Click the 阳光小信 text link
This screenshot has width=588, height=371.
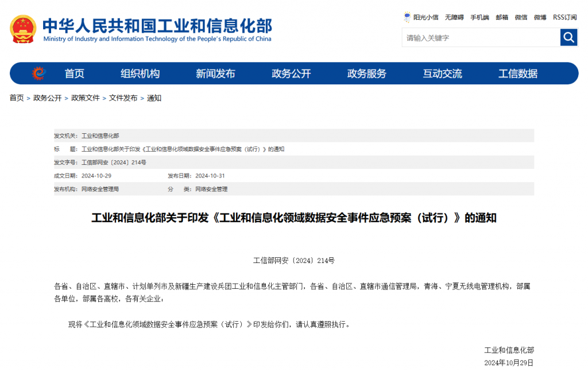(x=425, y=17)
